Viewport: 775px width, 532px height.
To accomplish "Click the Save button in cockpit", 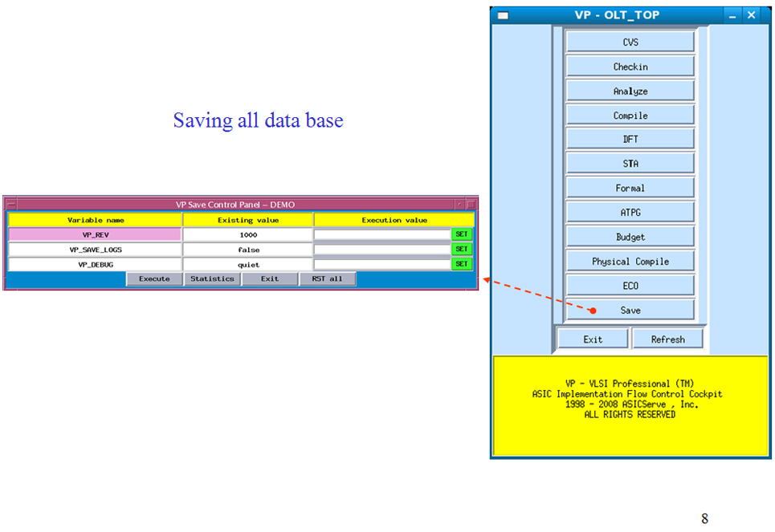I will [630, 310].
